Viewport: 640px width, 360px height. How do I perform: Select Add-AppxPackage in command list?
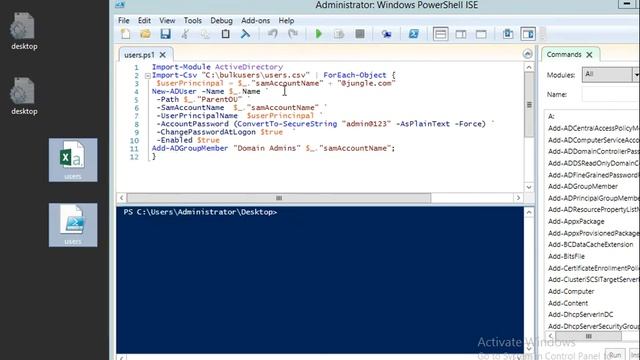click(x=576, y=221)
